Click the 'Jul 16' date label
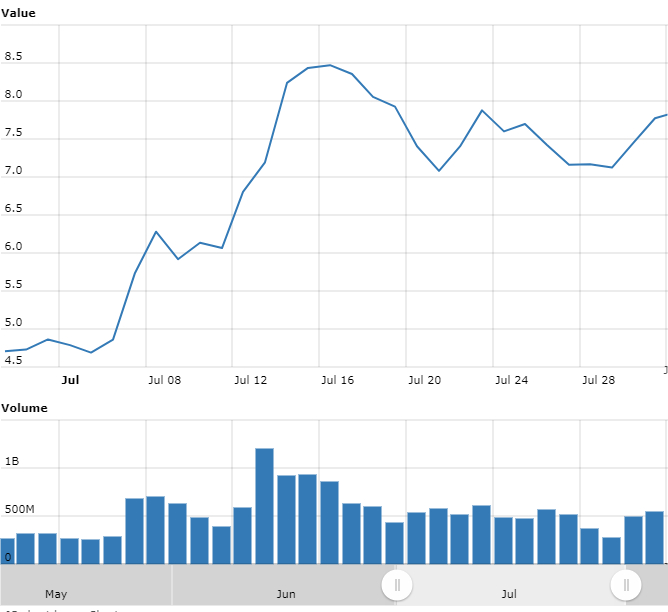 point(337,380)
